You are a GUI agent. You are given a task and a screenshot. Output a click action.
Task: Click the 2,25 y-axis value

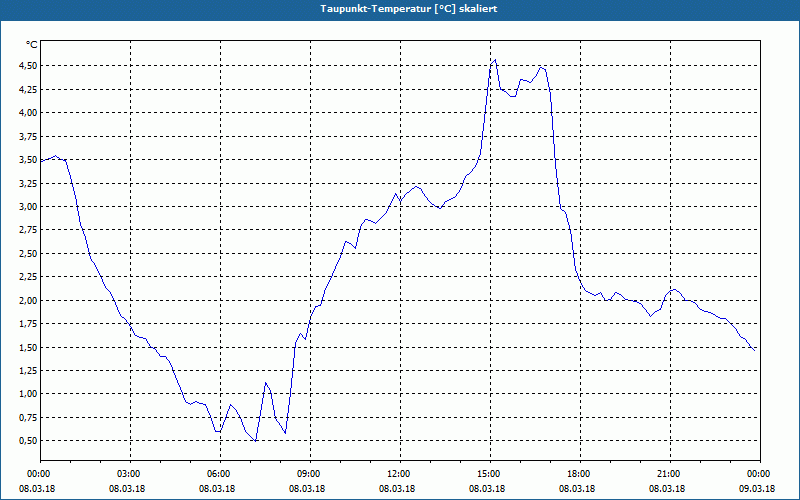pos(29,277)
